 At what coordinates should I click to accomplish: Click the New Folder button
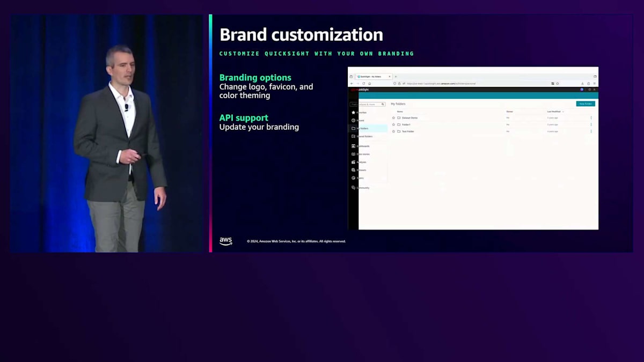click(x=586, y=104)
